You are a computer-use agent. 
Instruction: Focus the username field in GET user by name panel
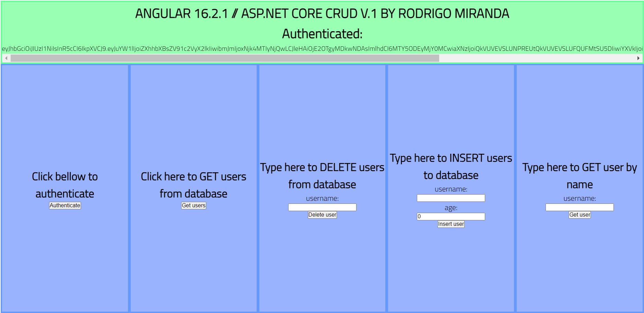[579, 207]
